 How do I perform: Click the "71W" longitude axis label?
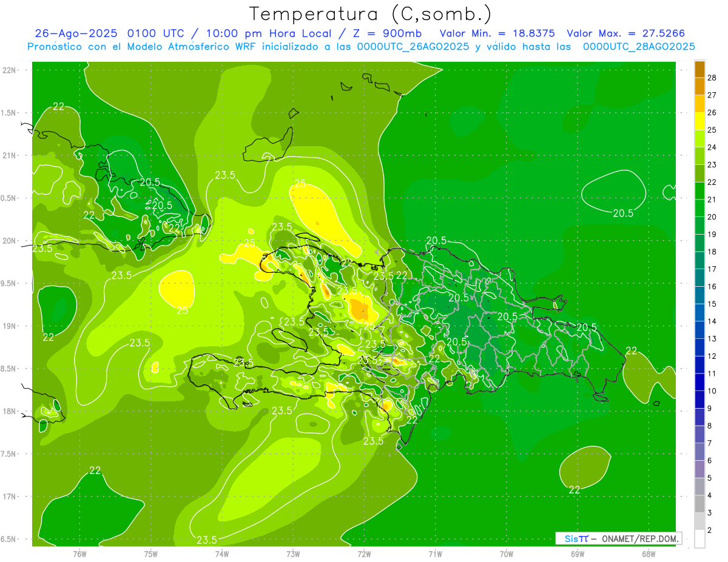click(435, 554)
